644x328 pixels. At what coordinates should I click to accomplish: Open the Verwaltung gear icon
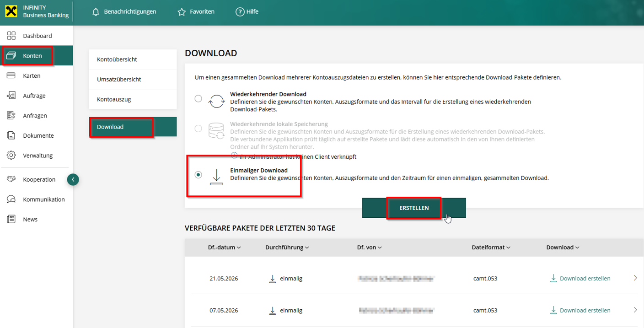tap(11, 156)
